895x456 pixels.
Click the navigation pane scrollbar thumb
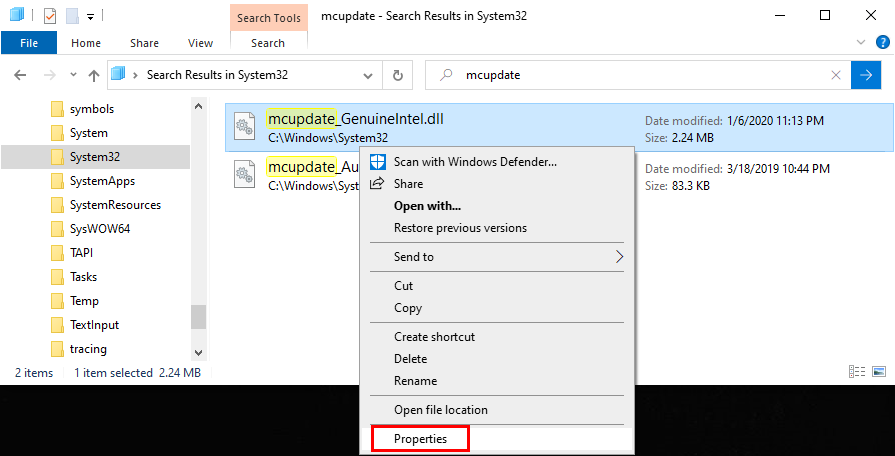[x=198, y=317]
